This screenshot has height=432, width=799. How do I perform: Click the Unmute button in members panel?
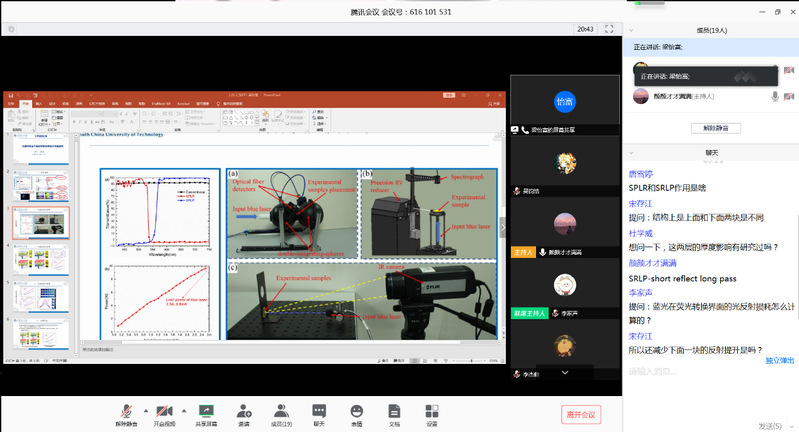pos(715,128)
